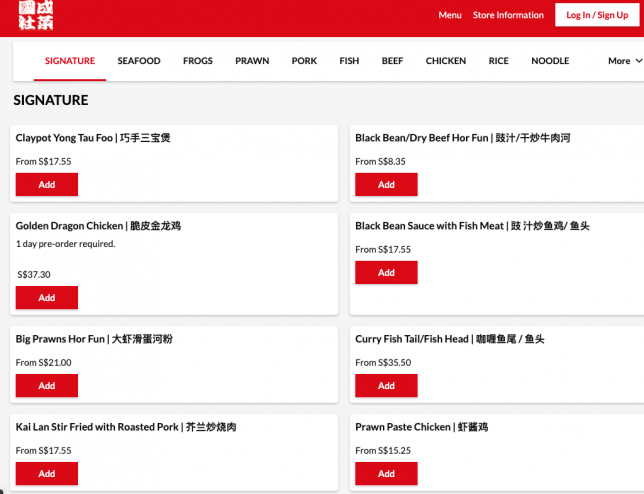Add Claypot Yong Tau Foo to cart
This screenshot has width=644, height=494.
pos(47,185)
